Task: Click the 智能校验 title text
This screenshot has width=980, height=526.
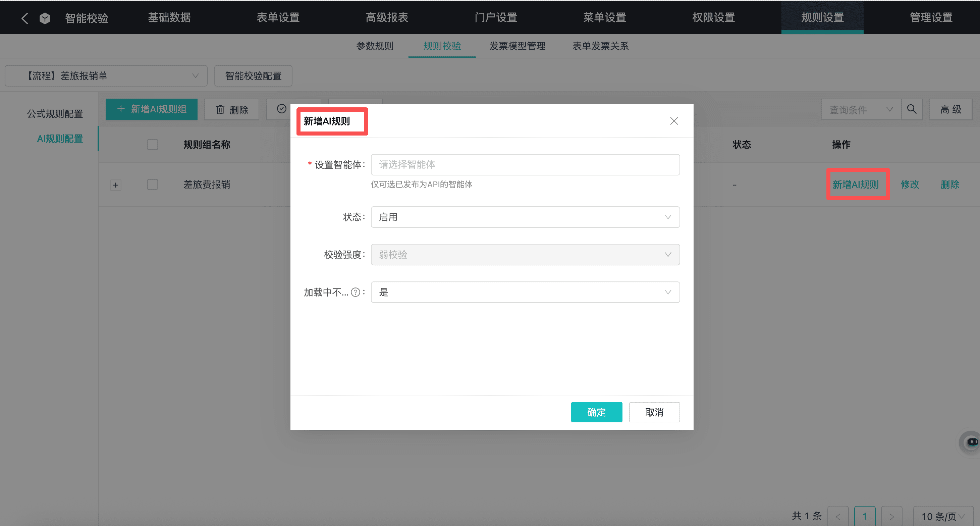Action: coord(87,18)
